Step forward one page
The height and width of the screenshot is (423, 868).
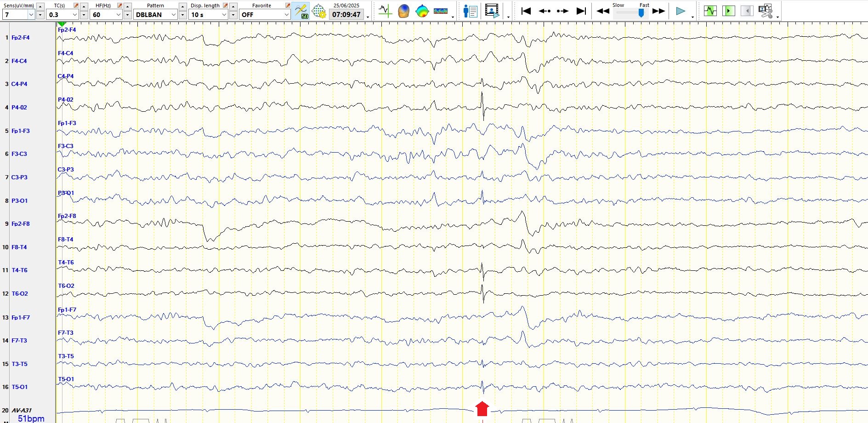click(x=563, y=11)
